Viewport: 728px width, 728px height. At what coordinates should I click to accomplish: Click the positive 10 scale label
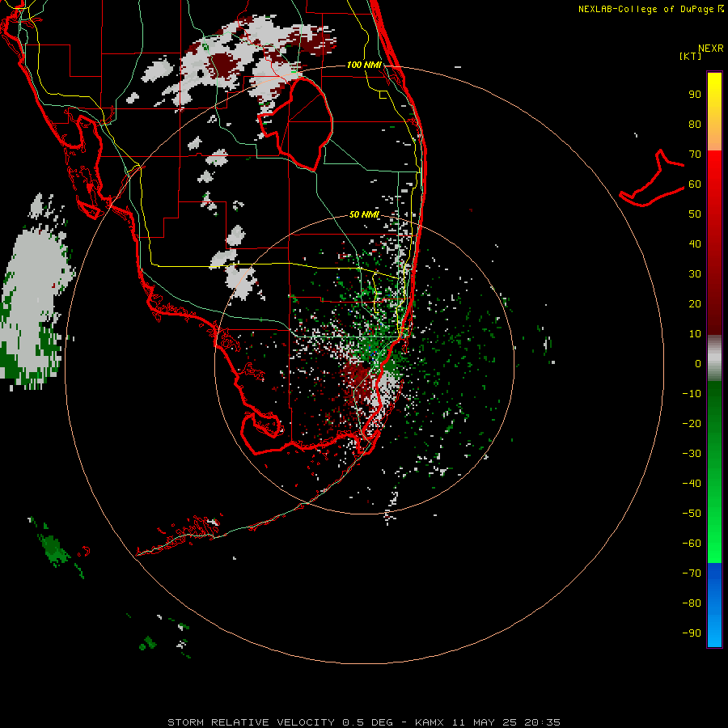[695, 334]
